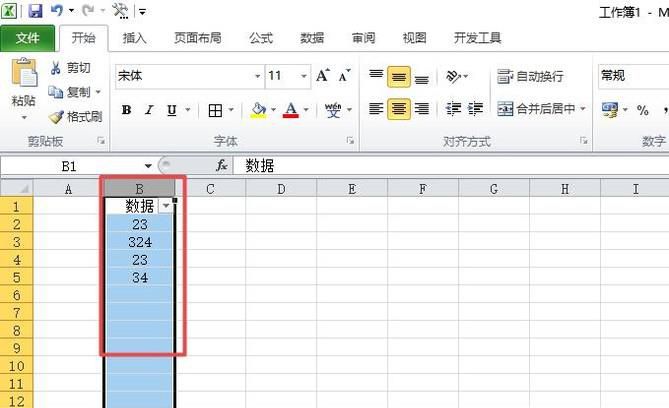
Task: Click the top align icon
Action: [x=376, y=76]
